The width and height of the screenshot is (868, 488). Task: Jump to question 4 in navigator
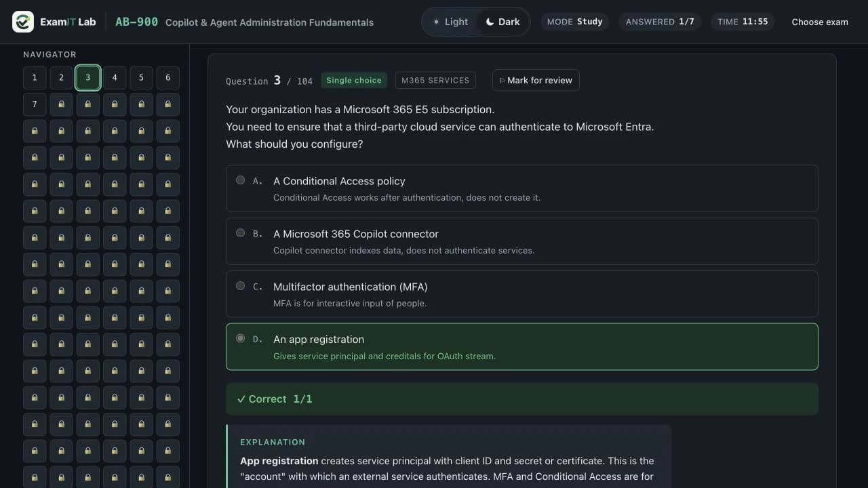coord(115,78)
